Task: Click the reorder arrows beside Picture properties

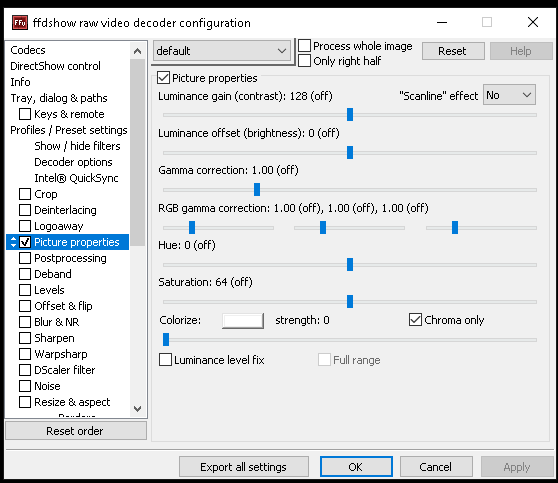Action: click(14, 242)
